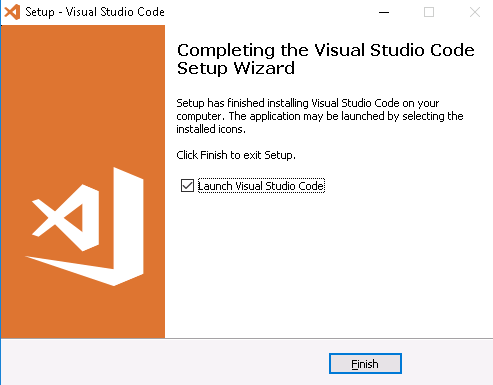Click the disabled maximize button

pos(429,12)
